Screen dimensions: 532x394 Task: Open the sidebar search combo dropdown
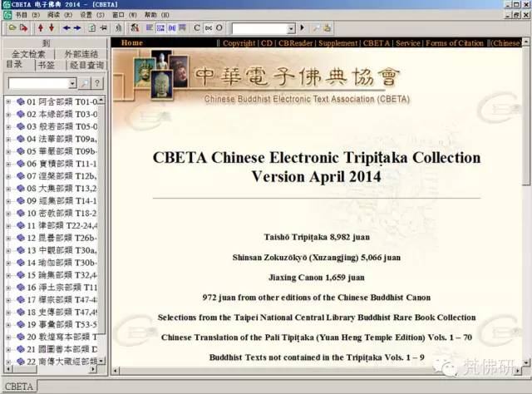pyautogui.click(x=71, y=83)
